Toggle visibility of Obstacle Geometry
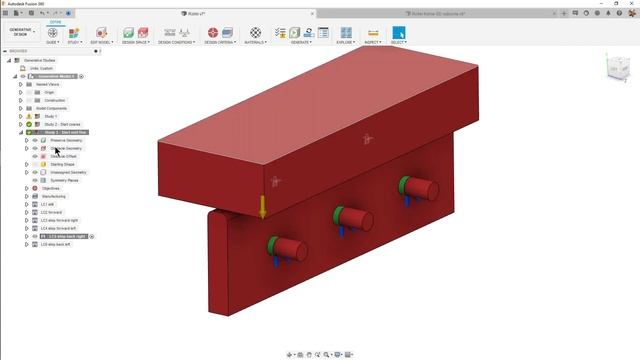 click(x=35, y=149)
